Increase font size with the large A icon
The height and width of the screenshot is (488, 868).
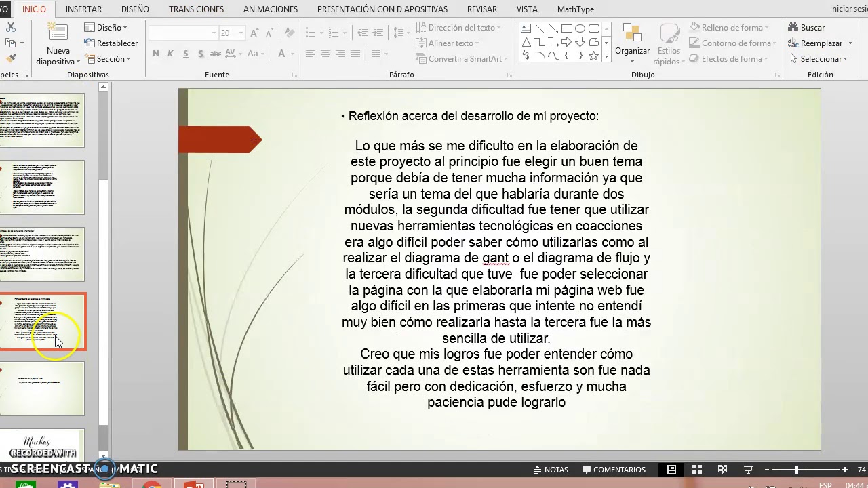[x=255, y=33]
